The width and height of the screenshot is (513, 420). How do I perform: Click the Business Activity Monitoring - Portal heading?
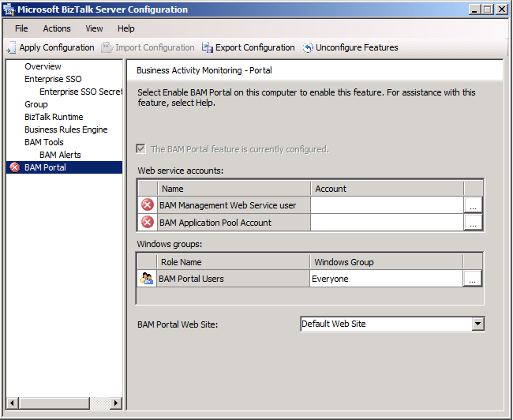point(204,70)
